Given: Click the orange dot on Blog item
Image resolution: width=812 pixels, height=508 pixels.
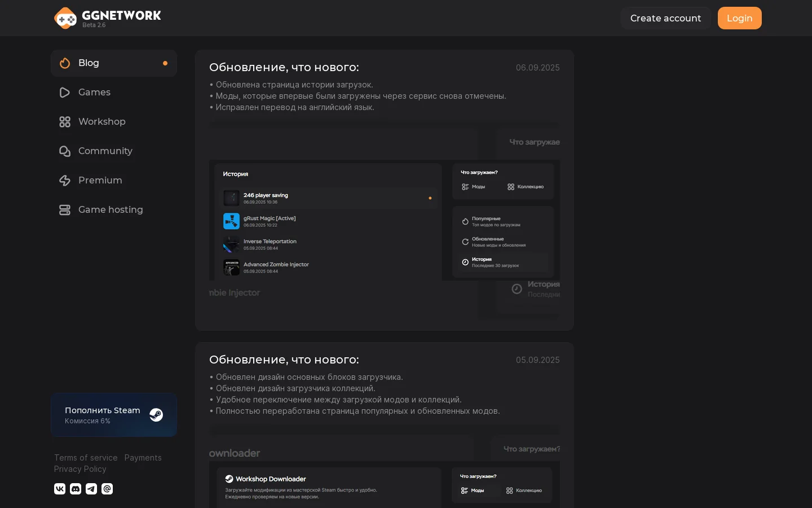Looking at the screenshot, I should point(165,63).
